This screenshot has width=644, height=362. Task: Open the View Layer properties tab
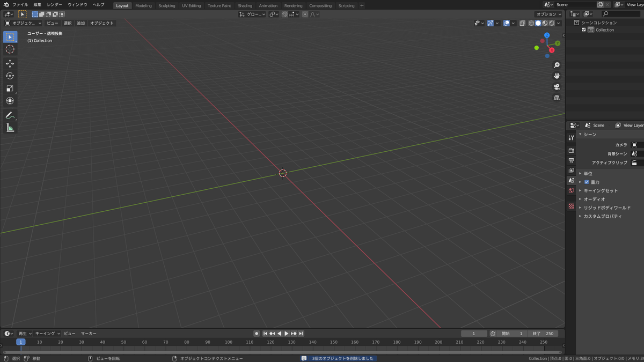[571, 171]
